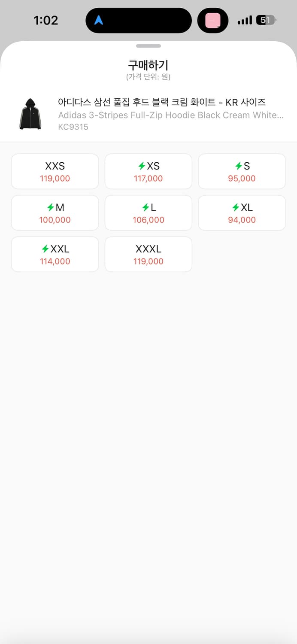Tap the lightning icon next to L
297x644 pixels.
point(145,207)
